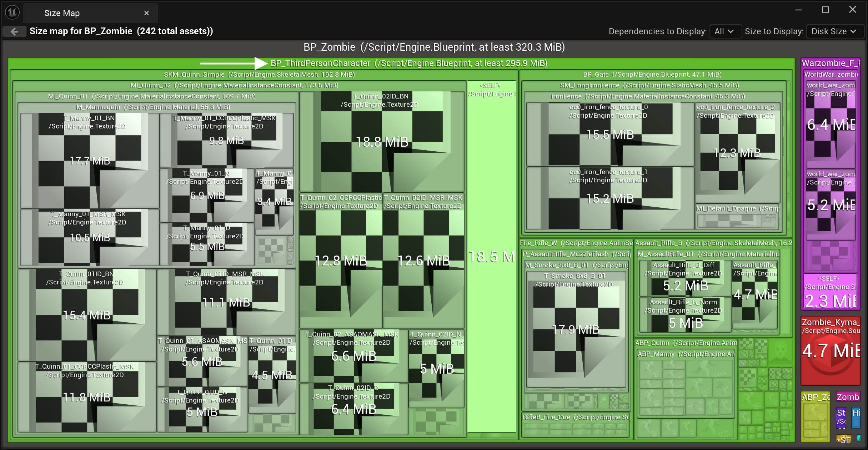Click the Unreal Engine logo icon

pyautogui.click(x=12, y=12)
